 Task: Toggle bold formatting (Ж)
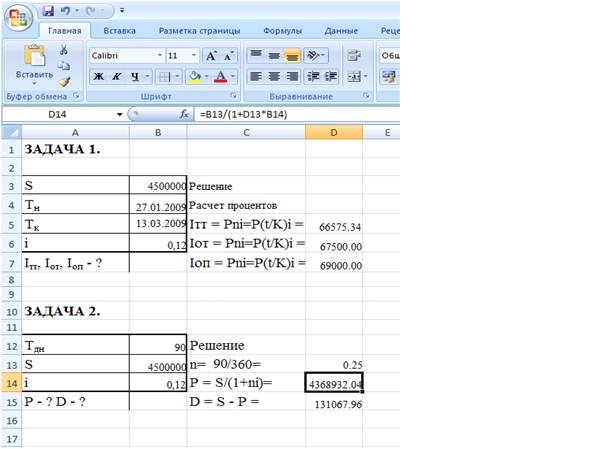(98, 76)
